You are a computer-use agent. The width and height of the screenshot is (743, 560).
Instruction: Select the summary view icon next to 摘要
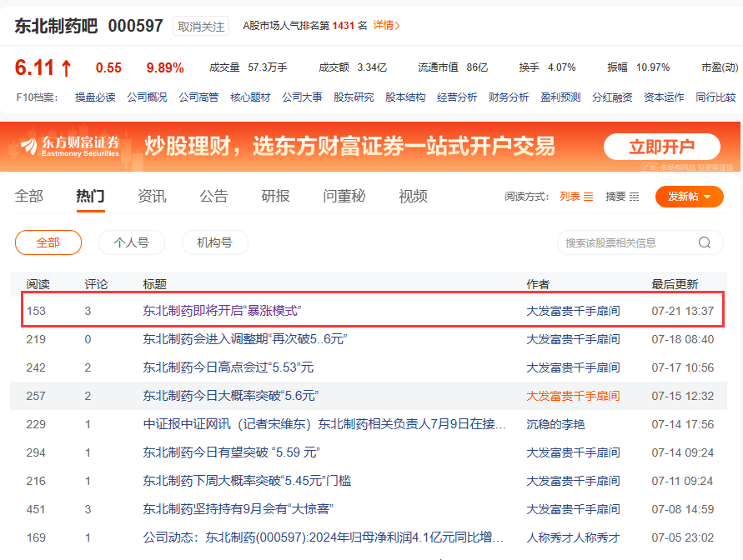(634, 197)
